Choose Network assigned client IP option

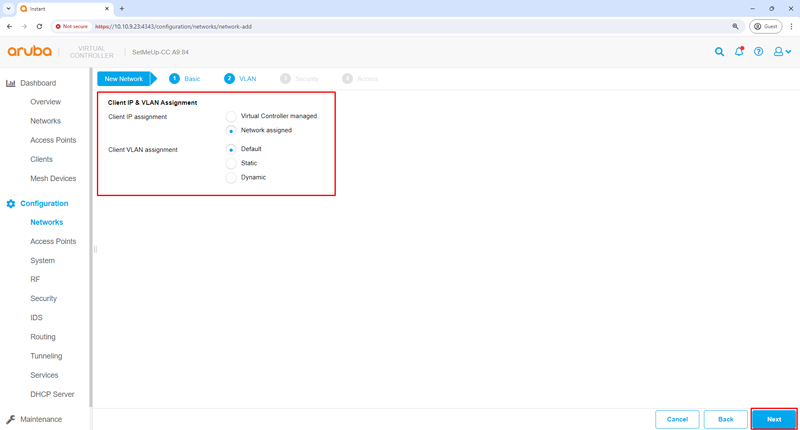click(x=231, y=131)
